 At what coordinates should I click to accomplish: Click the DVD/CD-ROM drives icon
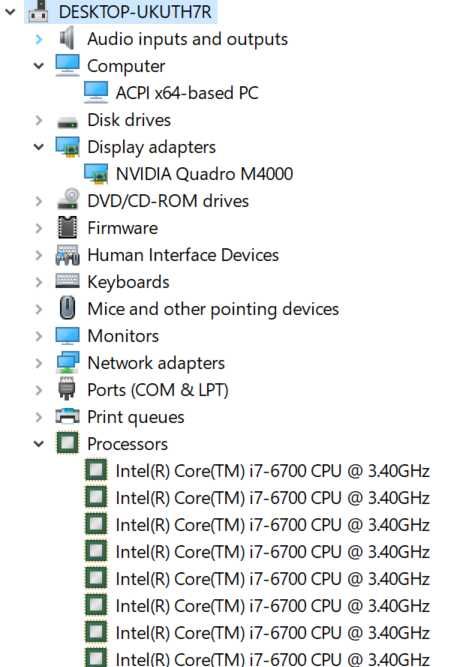(x=68, y=199)
